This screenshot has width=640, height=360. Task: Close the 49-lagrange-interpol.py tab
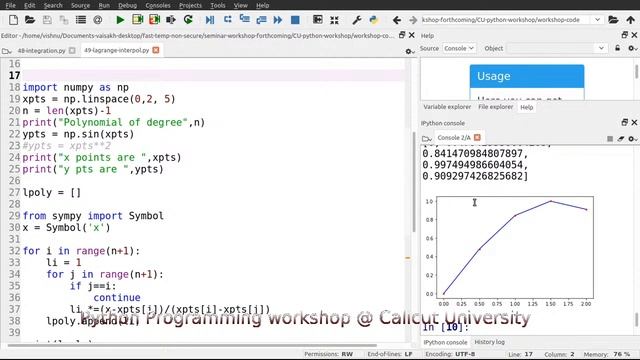(156, 50)
